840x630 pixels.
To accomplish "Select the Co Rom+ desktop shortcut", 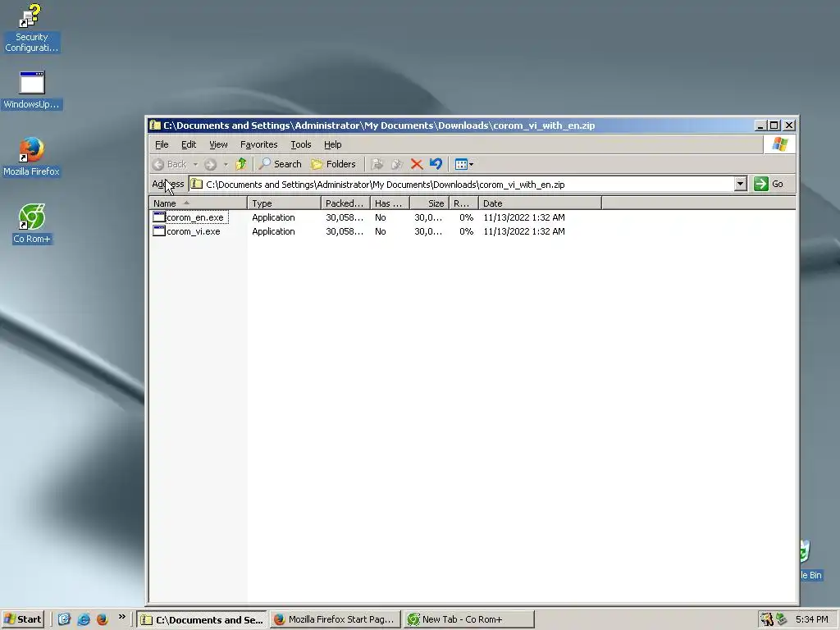I will [x=32, y=225].
